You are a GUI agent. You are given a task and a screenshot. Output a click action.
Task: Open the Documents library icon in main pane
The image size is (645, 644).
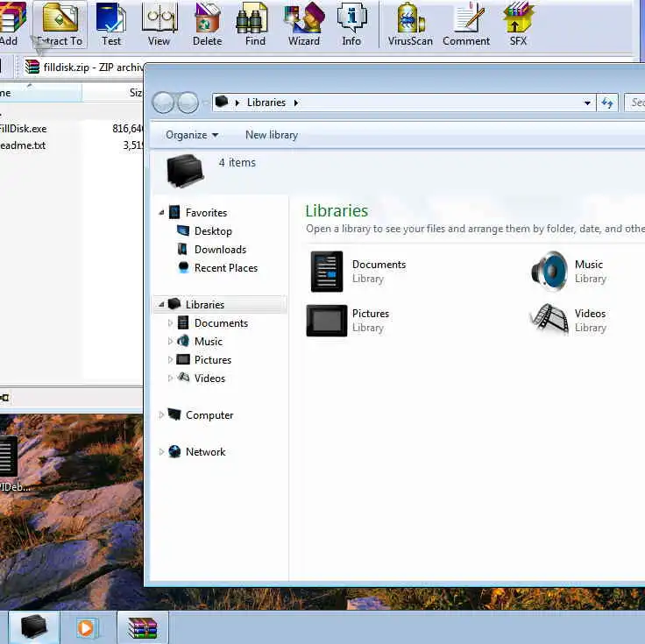pos(327,272)
